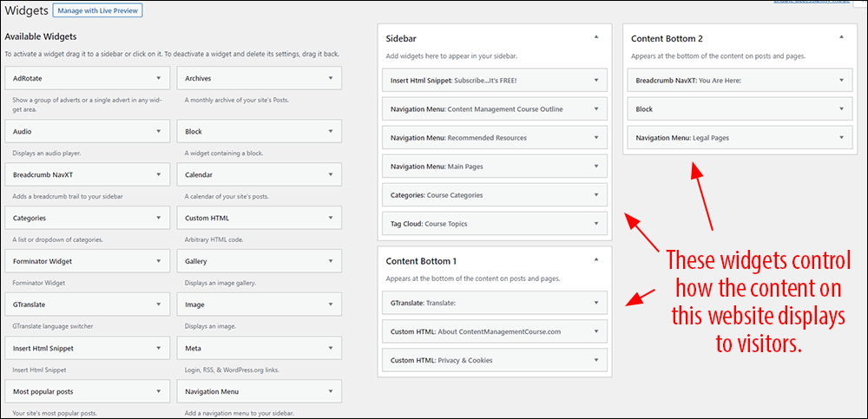
Task: Open Manage with Live Preview
Action: pyautogui.click(x=98, y=10)
